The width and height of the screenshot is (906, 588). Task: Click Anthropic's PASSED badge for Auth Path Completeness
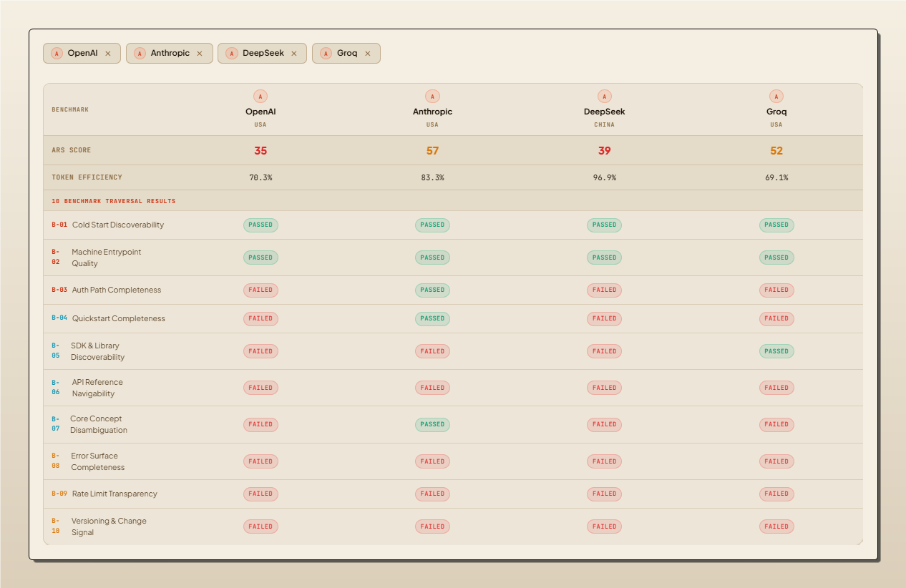coord(432,290)
